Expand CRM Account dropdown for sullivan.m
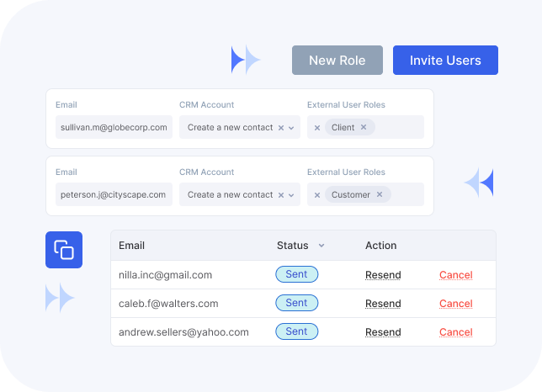This screenshot has width=542, height=392. (291, 128)
